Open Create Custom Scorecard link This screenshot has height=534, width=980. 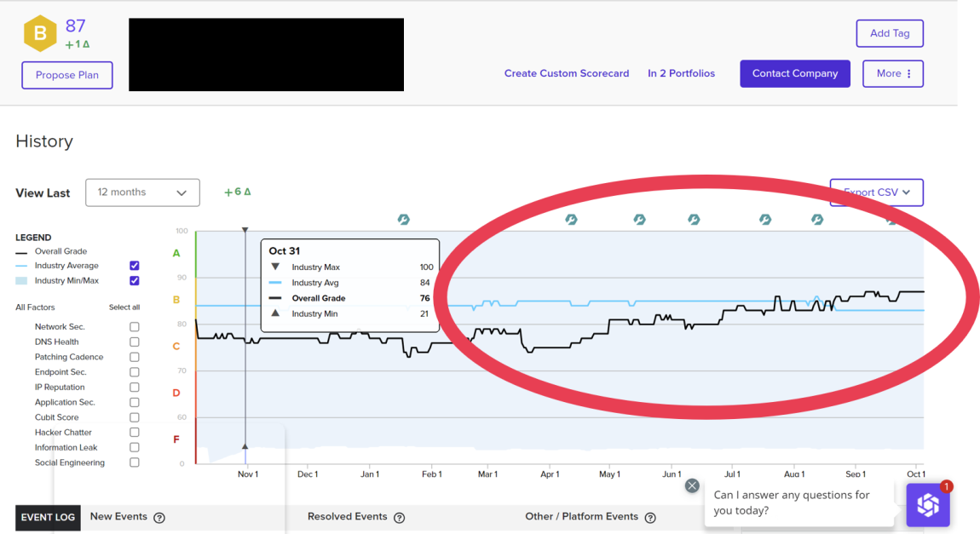(567, 74)
